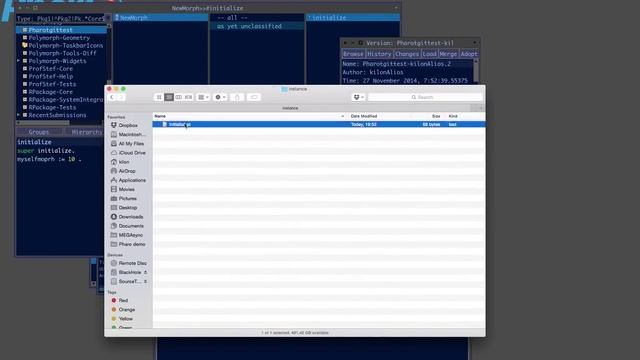640x360 pixels.
Task: Go forward in the Finder window
Action: (121, 97)
